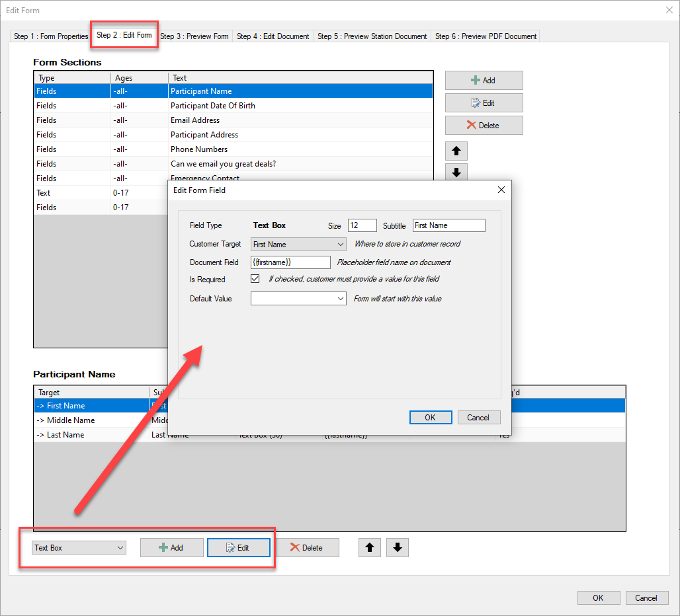
Task: Move form section down with arrow
Action: pyautogui.click(x=456, y=172)
